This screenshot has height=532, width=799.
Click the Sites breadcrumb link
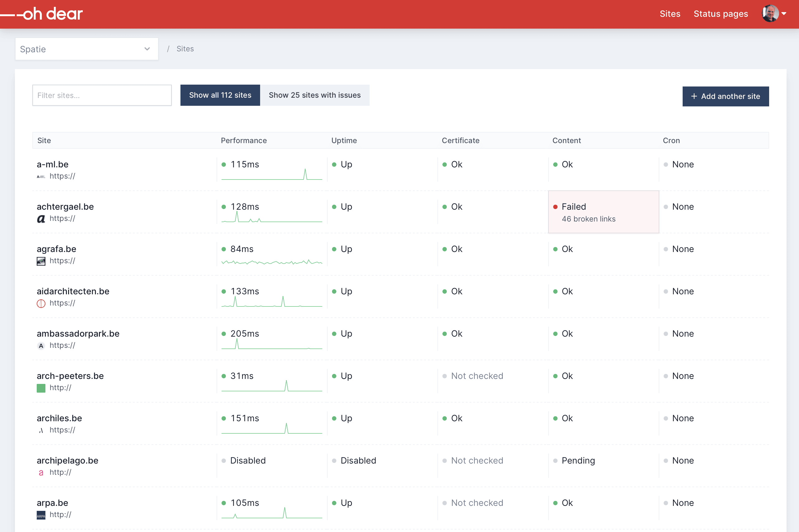point(185,49)
